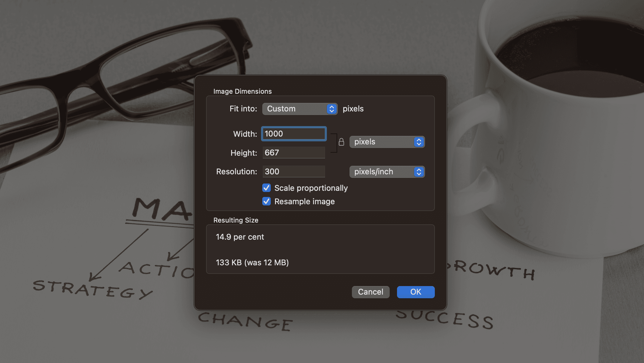Click the 133 KB (was 12 MB) text

point(252,263)
